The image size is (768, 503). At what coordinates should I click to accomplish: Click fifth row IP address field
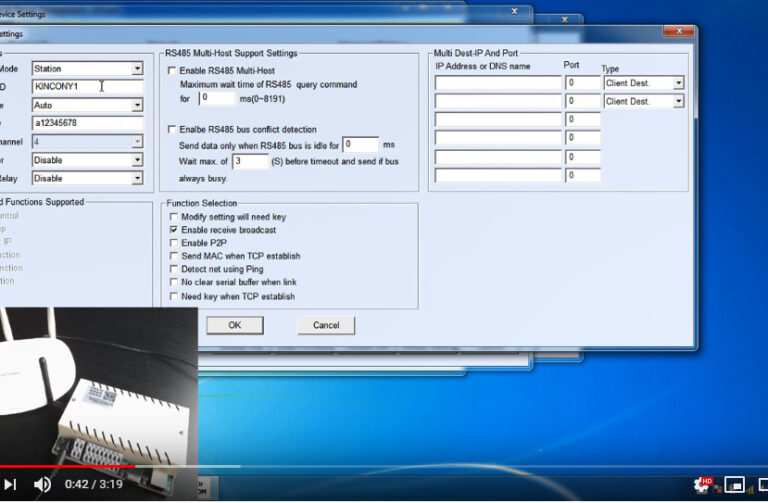[498, 157]
